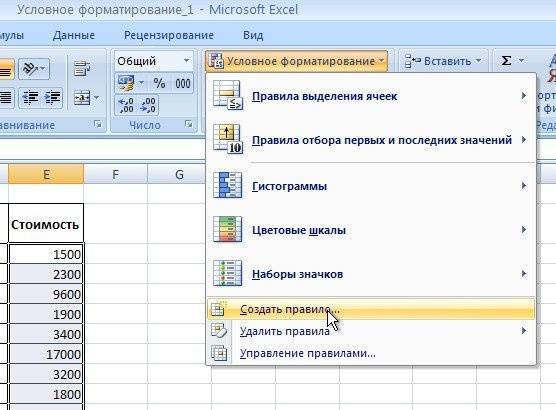Select cell with value 1500
Viewport: 556px width, 410px height.
(x=46, y=254)
